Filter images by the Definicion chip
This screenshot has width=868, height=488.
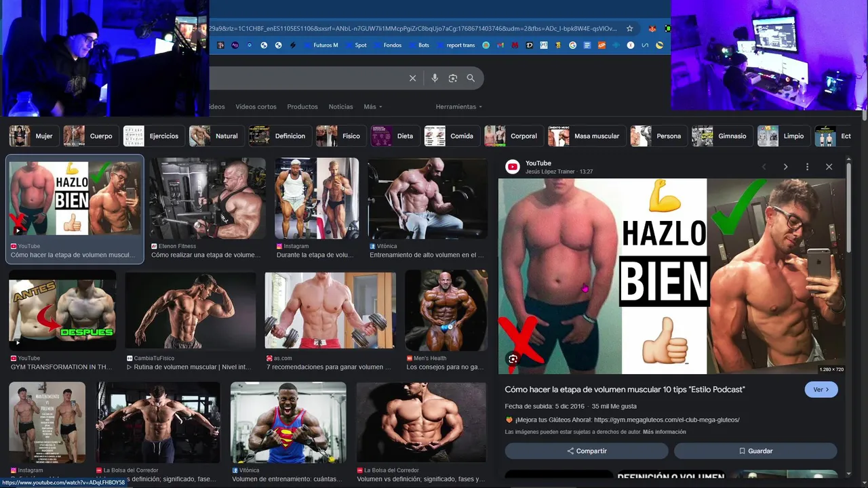280,136
